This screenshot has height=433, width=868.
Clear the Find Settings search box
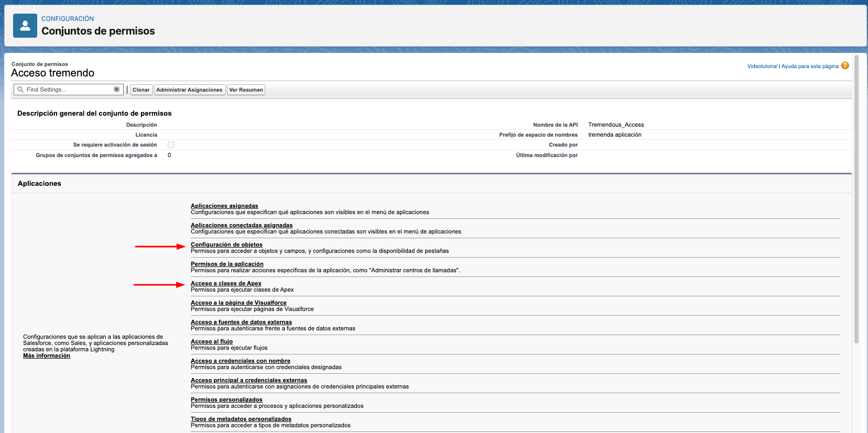point(117,90)
